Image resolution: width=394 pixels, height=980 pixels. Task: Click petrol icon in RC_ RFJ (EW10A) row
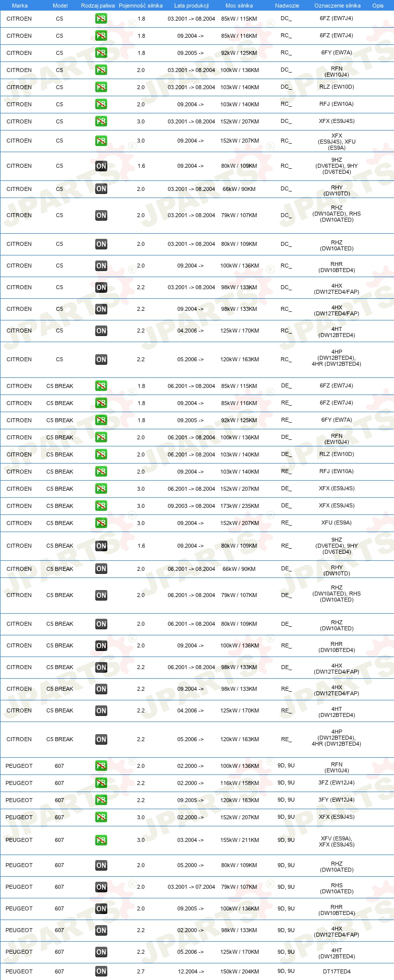point(101,104)
